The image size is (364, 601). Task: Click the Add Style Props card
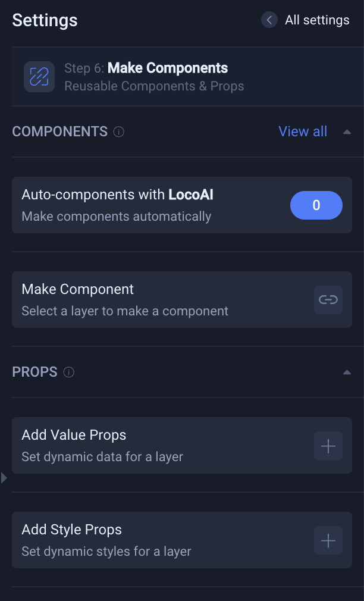point(149,540)
